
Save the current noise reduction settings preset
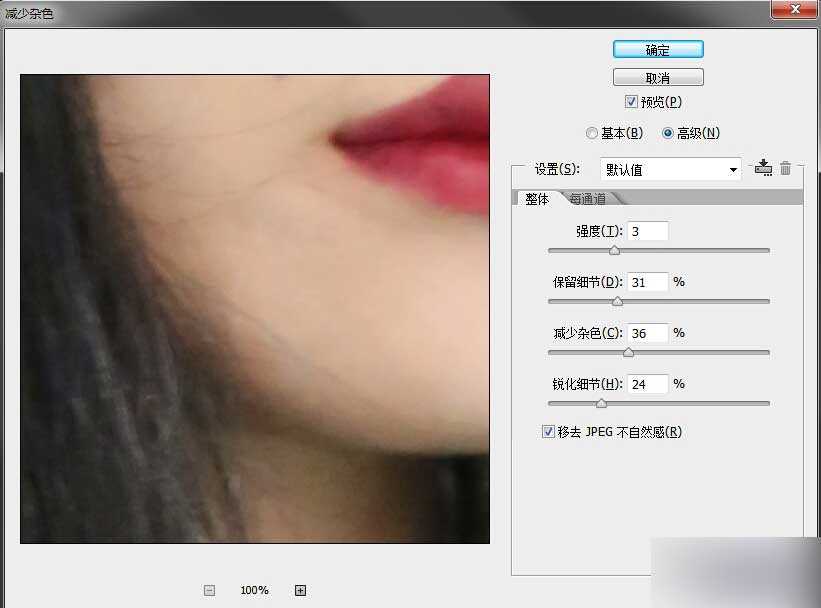(x=763, y=168)
